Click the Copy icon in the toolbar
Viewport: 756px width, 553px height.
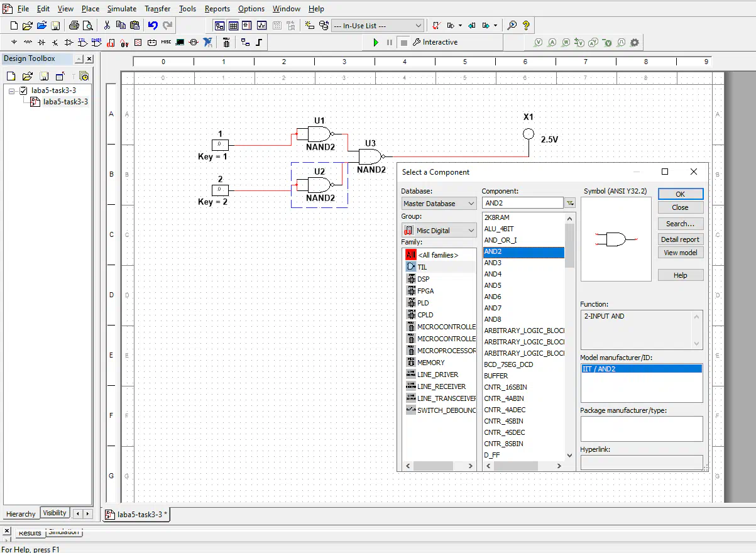(x=121, y=26)
